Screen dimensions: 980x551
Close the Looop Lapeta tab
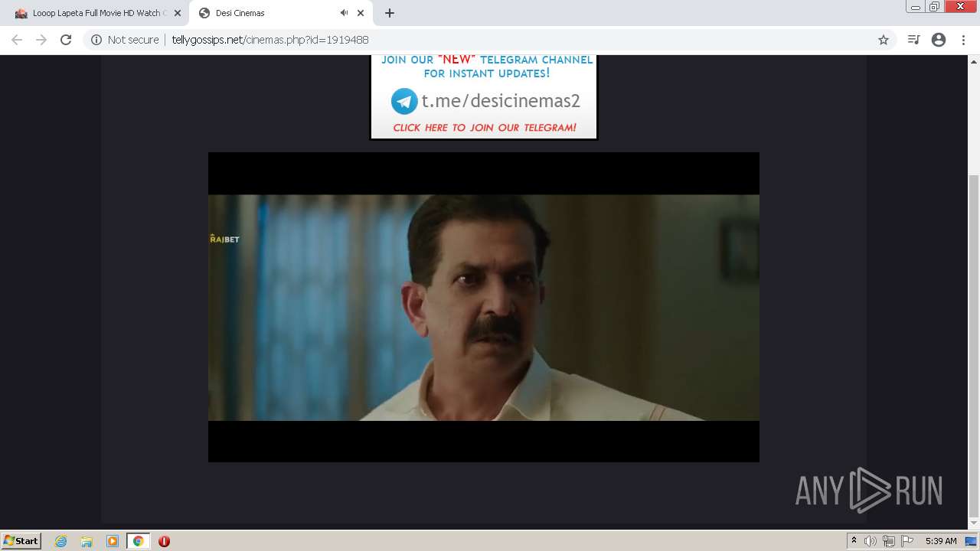pos(177,13)
